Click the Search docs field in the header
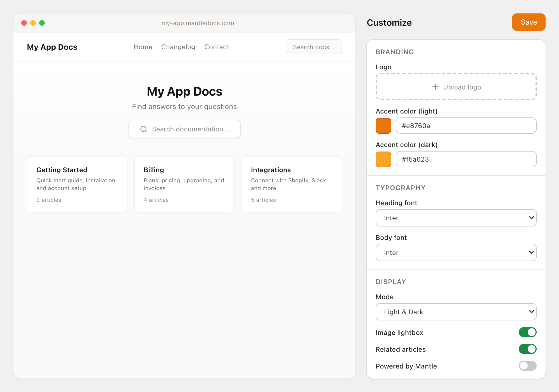This screenshot has height=392, width=559. click(x=313, y=47)
